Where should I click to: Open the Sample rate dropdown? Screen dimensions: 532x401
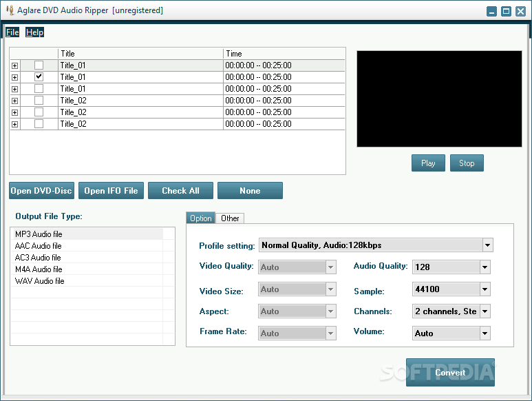coord(485,289)
